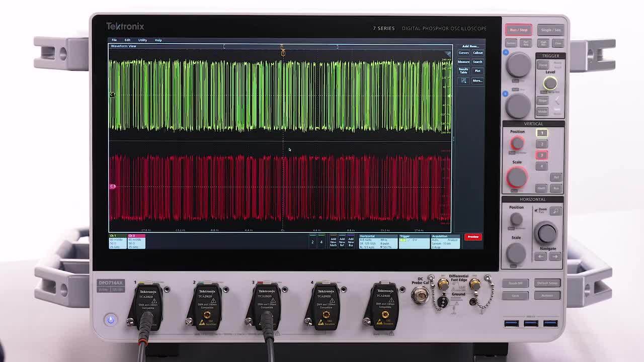Expand More analysis options

[x=477, y=80]
